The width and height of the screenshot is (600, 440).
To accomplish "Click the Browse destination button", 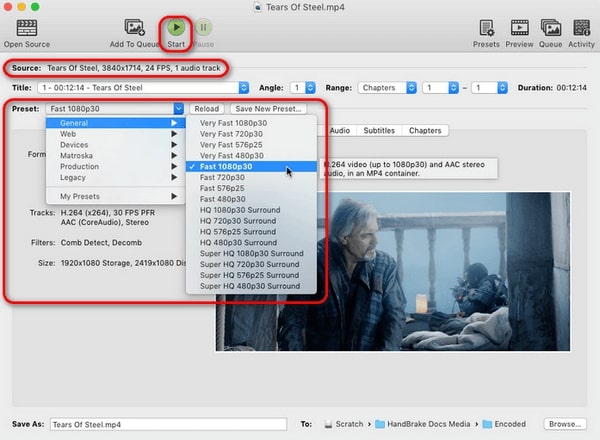I will 565,424.
